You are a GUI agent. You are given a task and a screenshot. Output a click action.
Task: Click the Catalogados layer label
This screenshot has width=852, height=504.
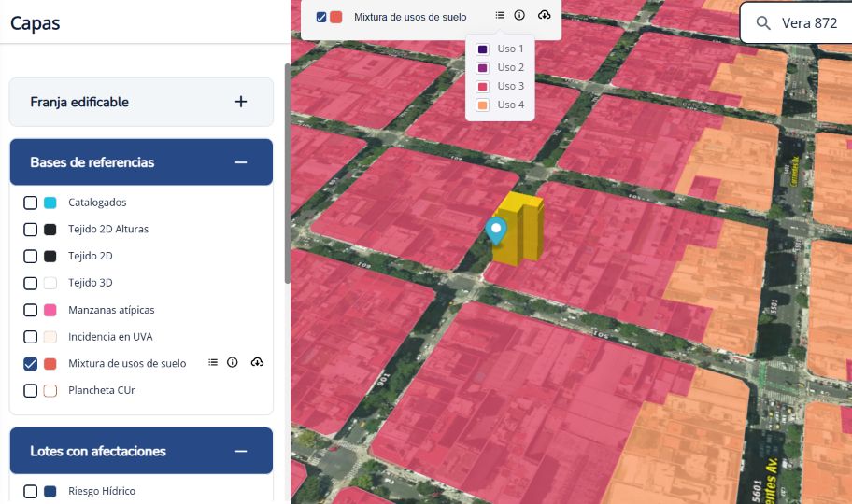pos(97,202)
